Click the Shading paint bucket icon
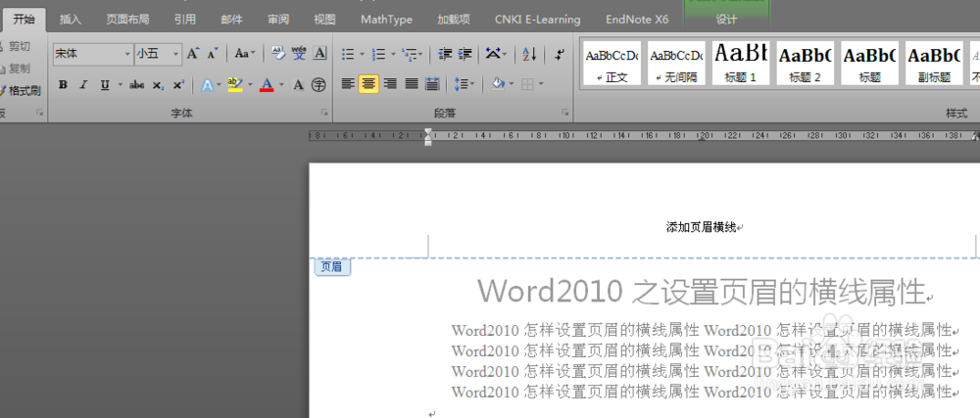This screenshot has width=980, height=418. coord(498,83)
